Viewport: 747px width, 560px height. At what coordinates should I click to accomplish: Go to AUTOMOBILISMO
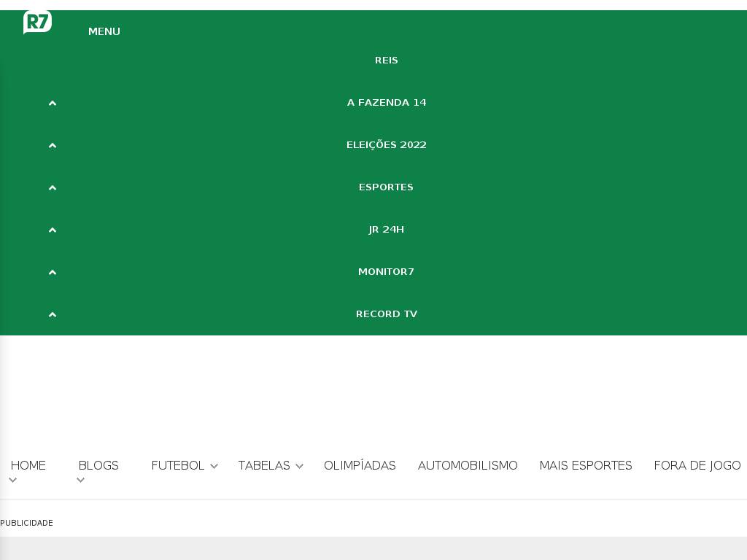468,465
